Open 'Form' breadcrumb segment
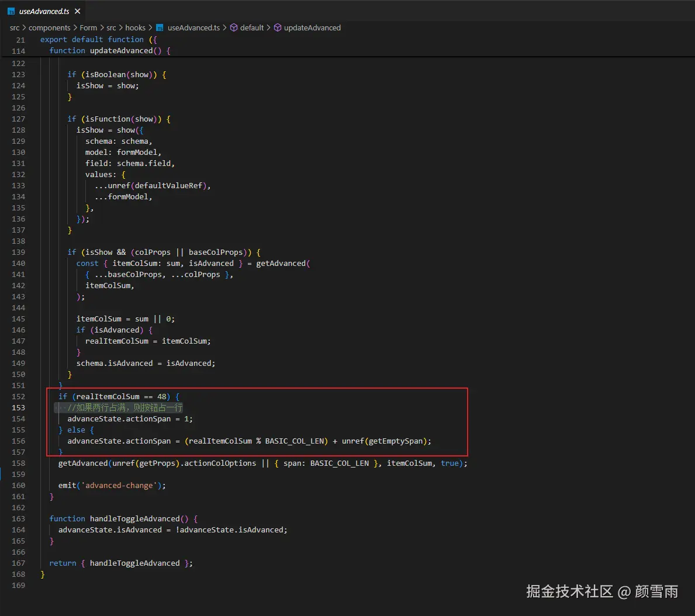Screen dimensions: 695x616 (x=88, y=28)
